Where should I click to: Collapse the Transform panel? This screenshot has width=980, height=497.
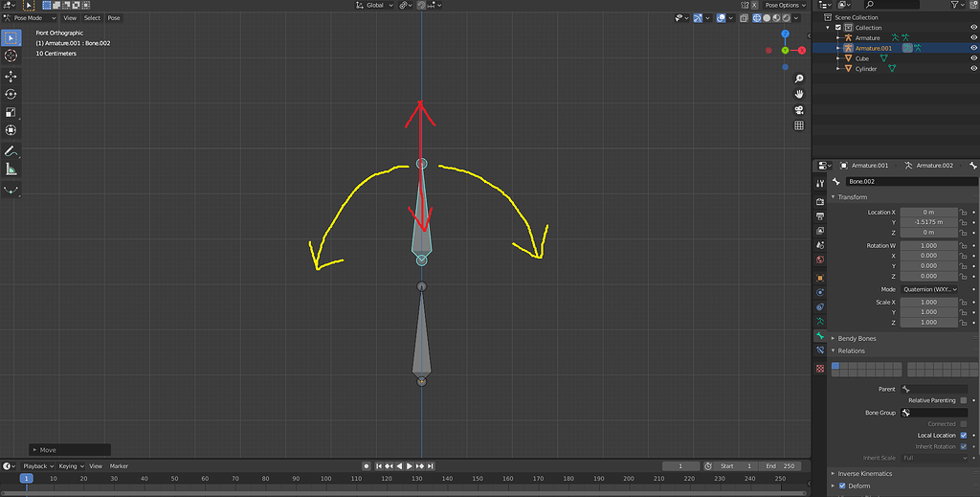coord(851,197)
